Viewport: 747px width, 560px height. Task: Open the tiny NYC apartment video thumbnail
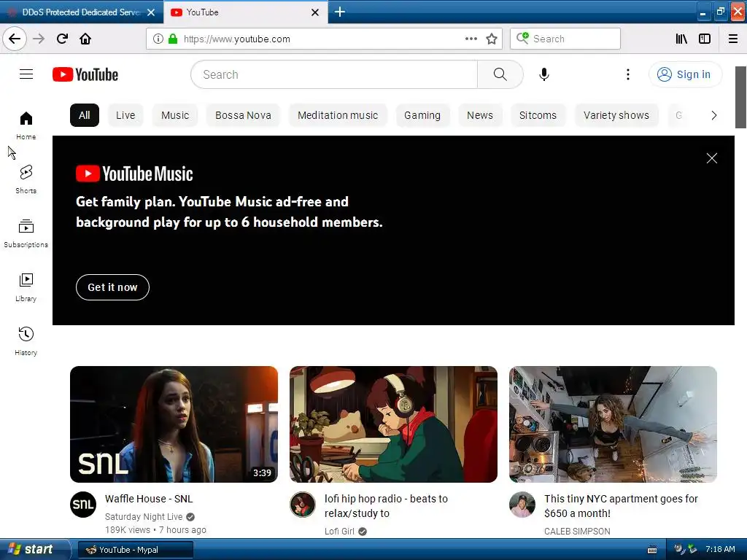click(x=613, y=424)
